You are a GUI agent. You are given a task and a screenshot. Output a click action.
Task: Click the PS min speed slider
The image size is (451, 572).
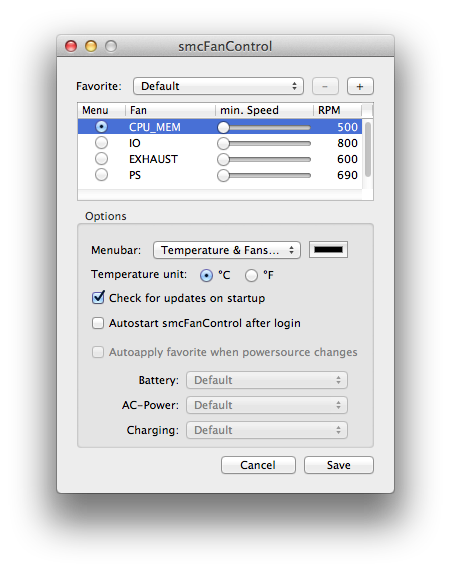coord(264,175)
